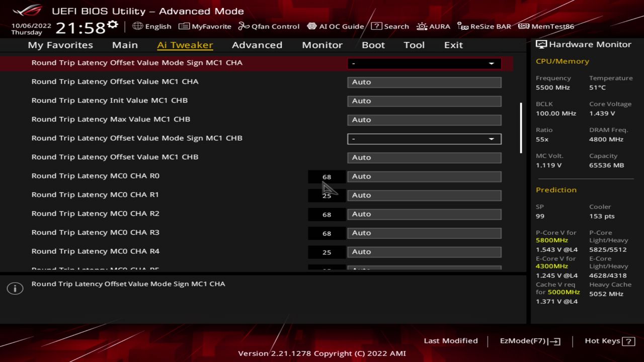Click Hot Keys question mark icon
Screen dimensions: 644x362
tap(628, 341)
